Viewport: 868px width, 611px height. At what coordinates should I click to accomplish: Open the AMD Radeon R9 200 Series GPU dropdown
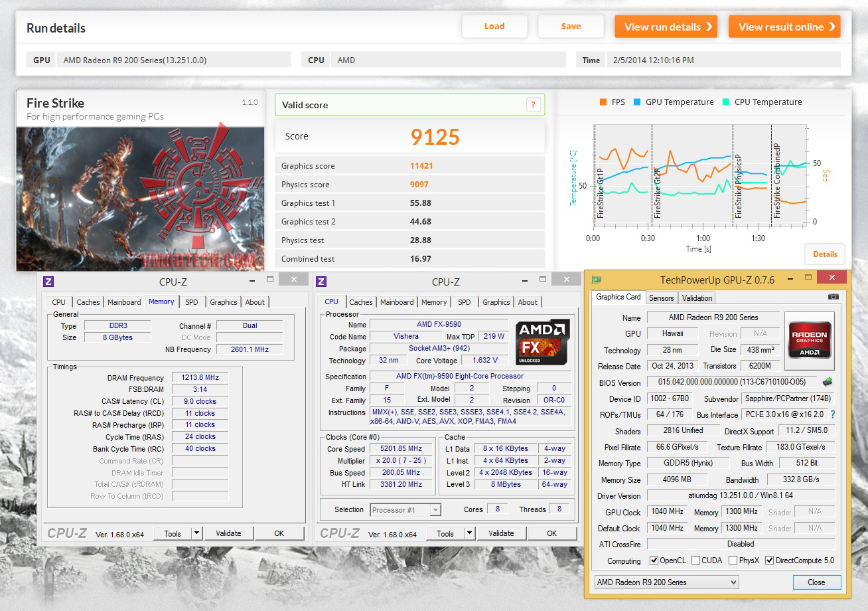(666, 582)
